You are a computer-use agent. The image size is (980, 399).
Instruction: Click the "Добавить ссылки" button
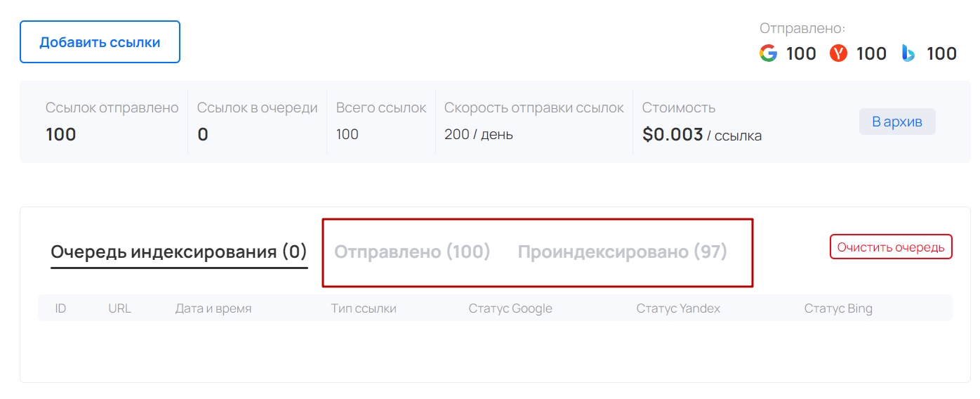[x=100, y=42]
